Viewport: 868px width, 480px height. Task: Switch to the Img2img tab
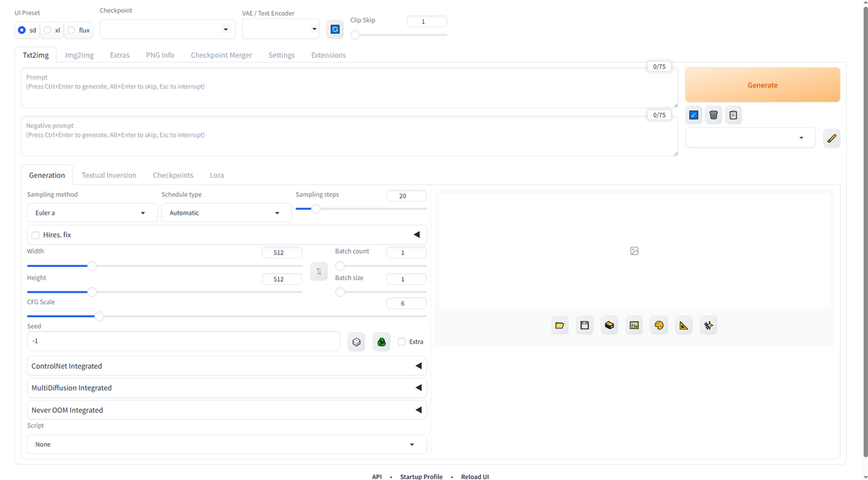[79, 54]
